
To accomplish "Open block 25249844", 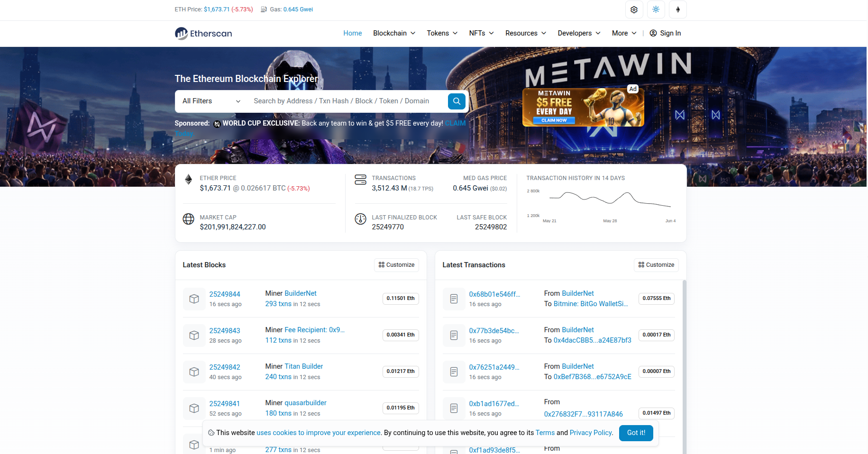I will coord(225,294).
